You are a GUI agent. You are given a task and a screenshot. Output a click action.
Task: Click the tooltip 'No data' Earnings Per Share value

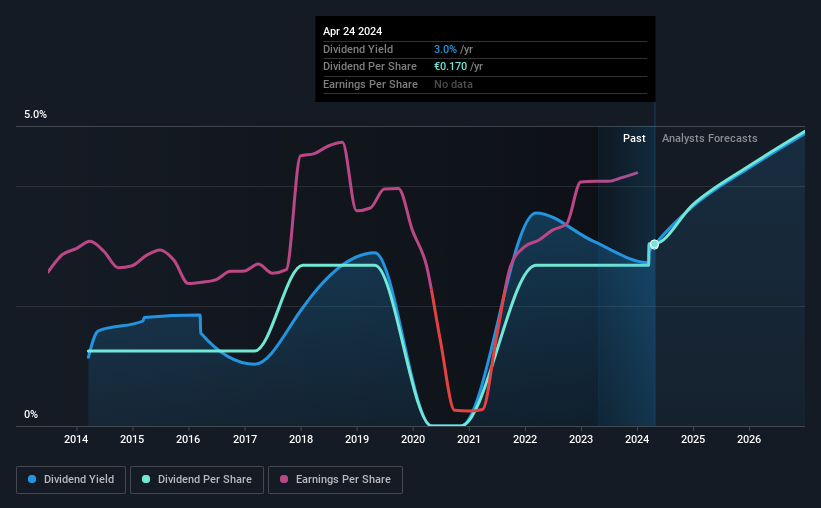point(453,84)
